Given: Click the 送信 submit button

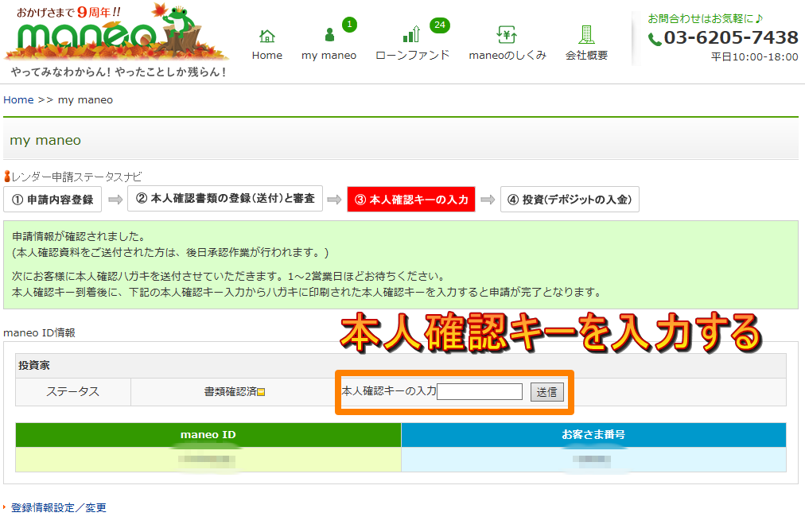Looking at the screenshot, I should pos(546,392).
